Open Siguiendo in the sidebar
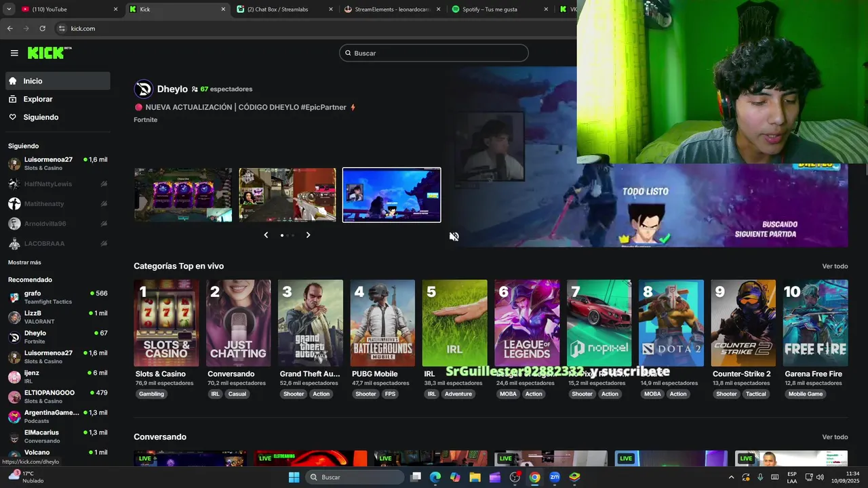 pos(58,117)
